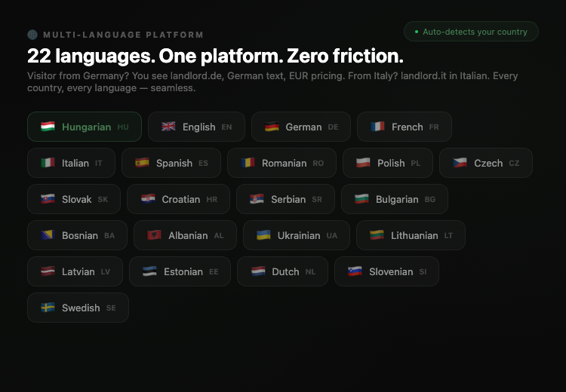Click the Polish flag icon
Image resolution: width=566 pixels, height=392 pixels.
pyautogui.click(x=363, y=163)
